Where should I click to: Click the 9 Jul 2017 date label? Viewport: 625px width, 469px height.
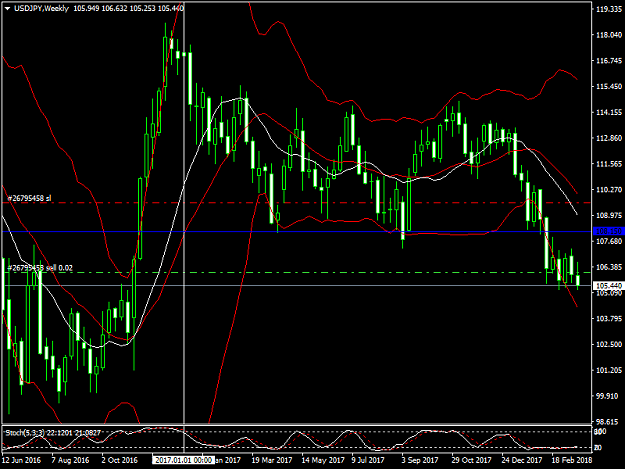[x=368, y=460]
